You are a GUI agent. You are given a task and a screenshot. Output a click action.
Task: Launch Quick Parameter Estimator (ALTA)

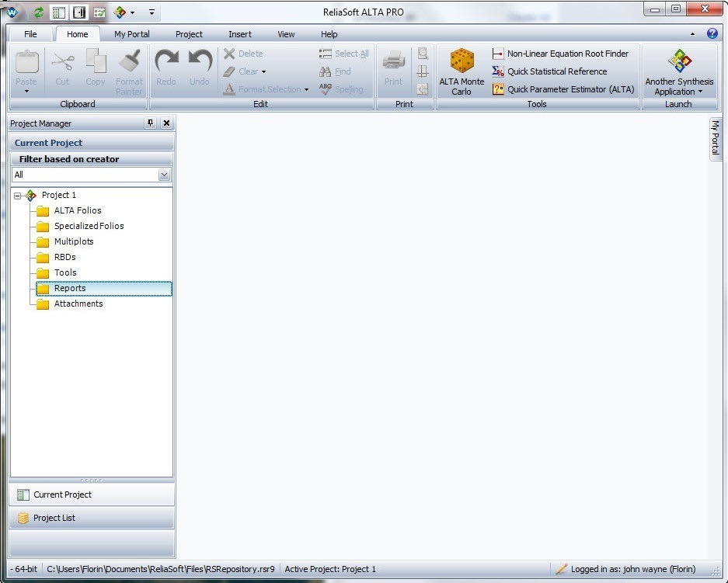563,89
